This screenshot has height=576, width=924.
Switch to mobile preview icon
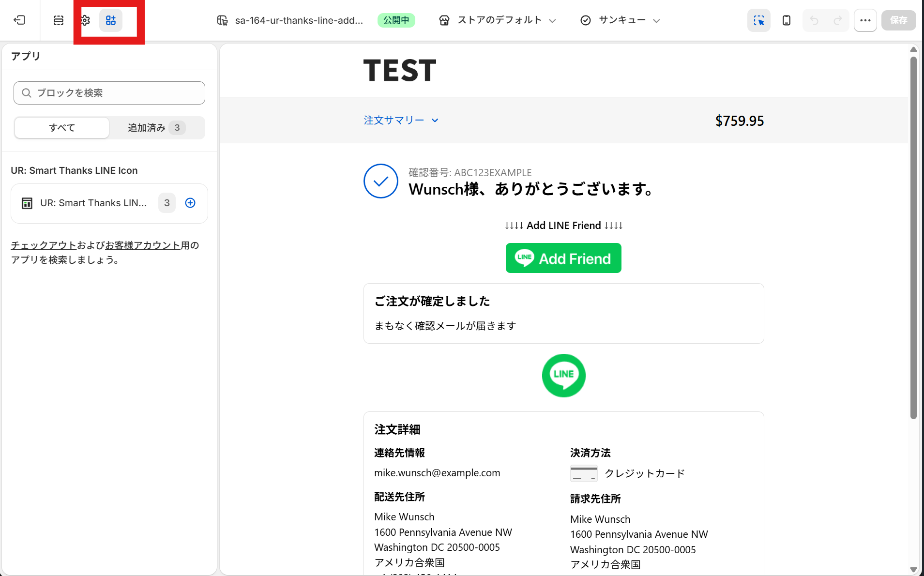tap(787, 20)
